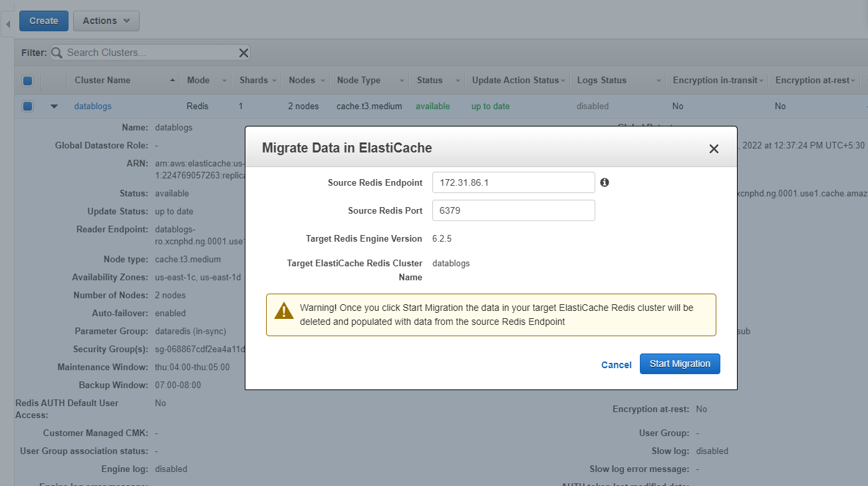Toggle the datablogs row checkbox
Viewport: 868px width, 486px height.
(x=27, y=106)
